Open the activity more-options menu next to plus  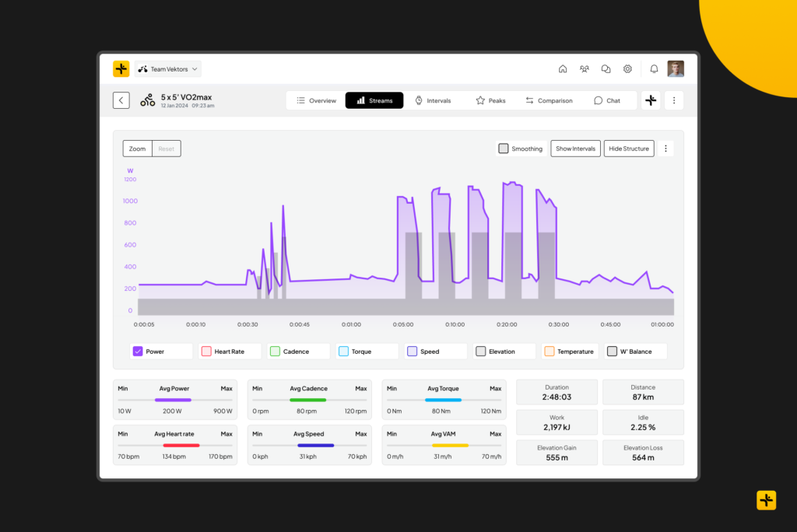pyautogui.click(x=674, y=100)
